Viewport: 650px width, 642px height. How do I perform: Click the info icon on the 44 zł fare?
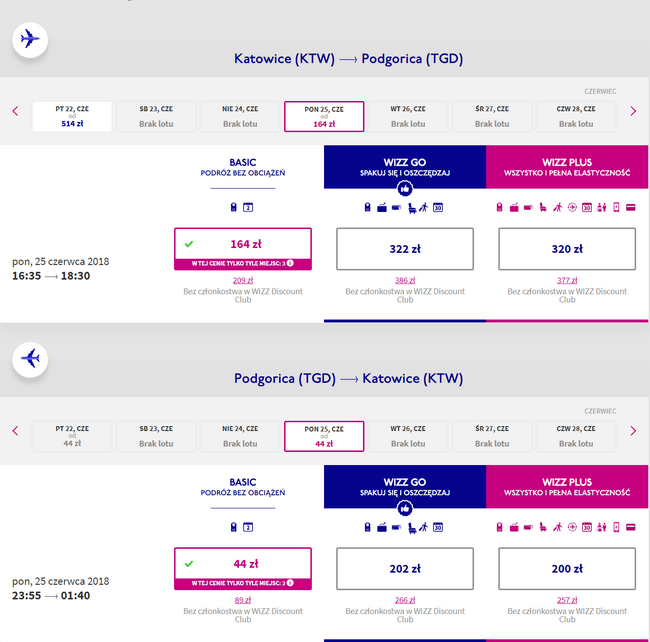click(290, 583)
